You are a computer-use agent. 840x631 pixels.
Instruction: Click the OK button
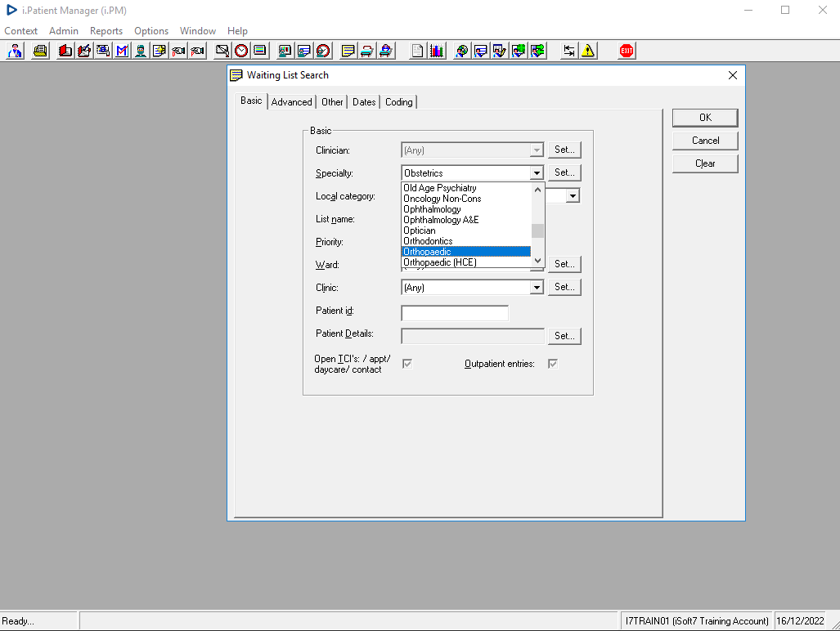[705, 118]
